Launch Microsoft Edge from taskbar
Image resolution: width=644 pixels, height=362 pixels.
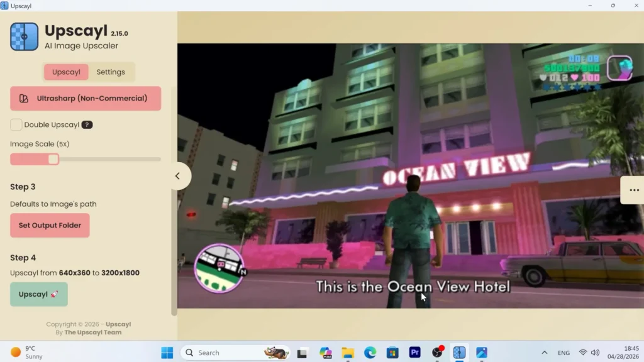(x=370, y=353)
